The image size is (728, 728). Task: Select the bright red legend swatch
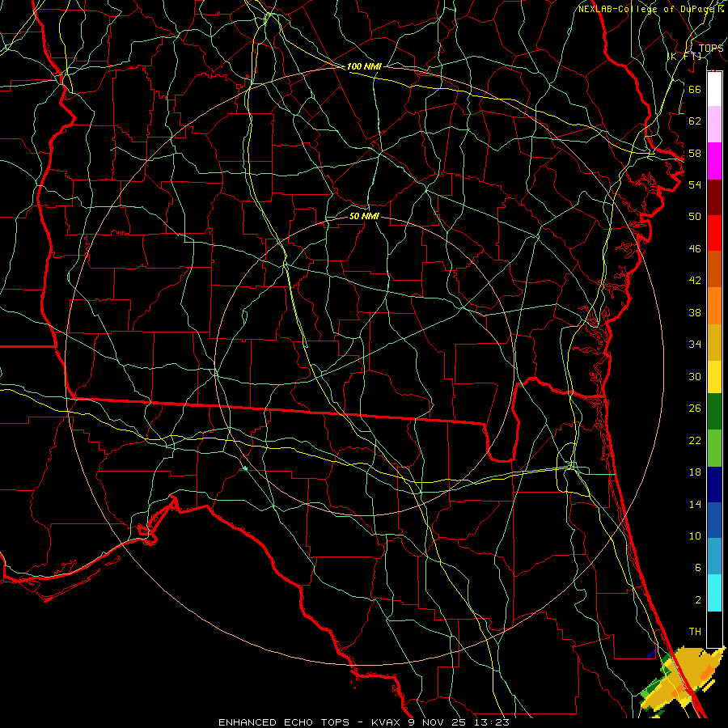click(x=714, y=233)
